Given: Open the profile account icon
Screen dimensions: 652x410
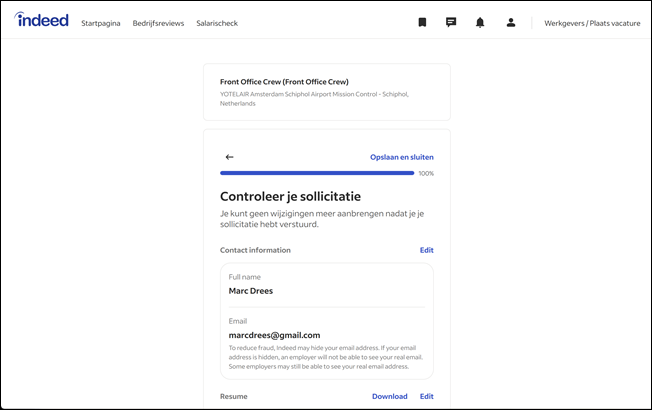Looking at the screenshot, I should pyautogui.click(x=511, y=22).
